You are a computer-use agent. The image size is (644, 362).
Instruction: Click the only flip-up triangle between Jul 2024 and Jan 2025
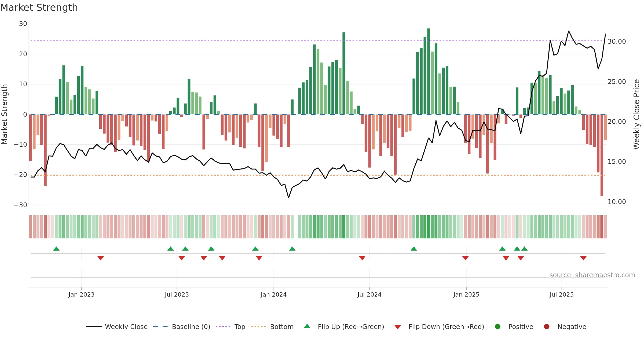point(414,249)
